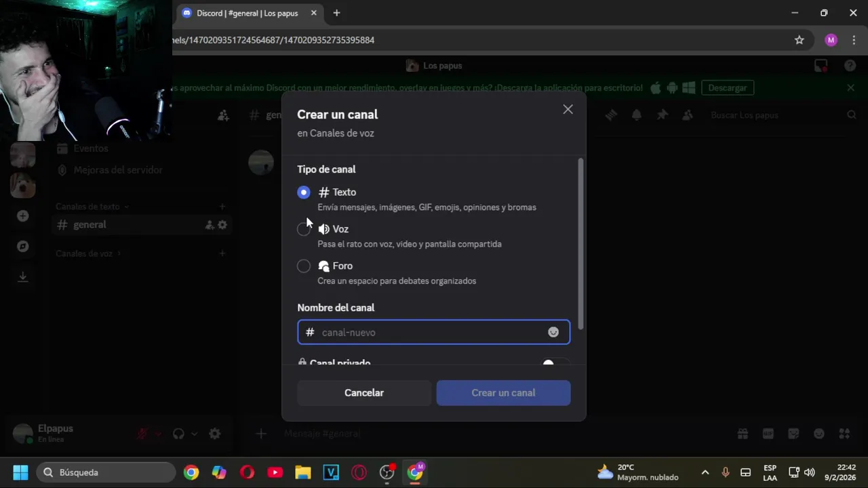Bookmark this page star icon
This screenshot has width=868, height=488.
pos(800,40)
